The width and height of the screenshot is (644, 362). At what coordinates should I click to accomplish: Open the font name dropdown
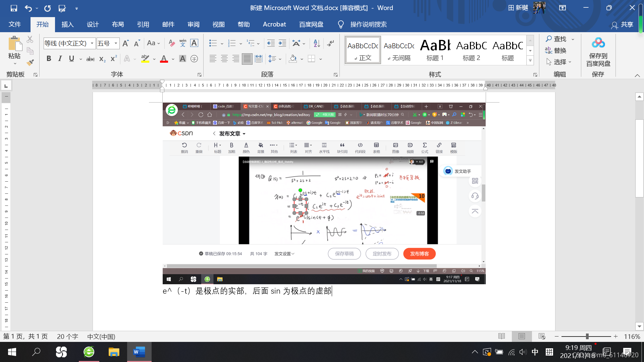click(x=92, y=43)
